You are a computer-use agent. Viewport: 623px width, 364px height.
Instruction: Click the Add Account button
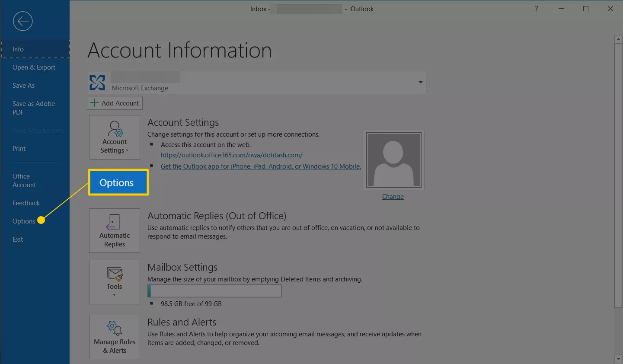click(115, 103)
